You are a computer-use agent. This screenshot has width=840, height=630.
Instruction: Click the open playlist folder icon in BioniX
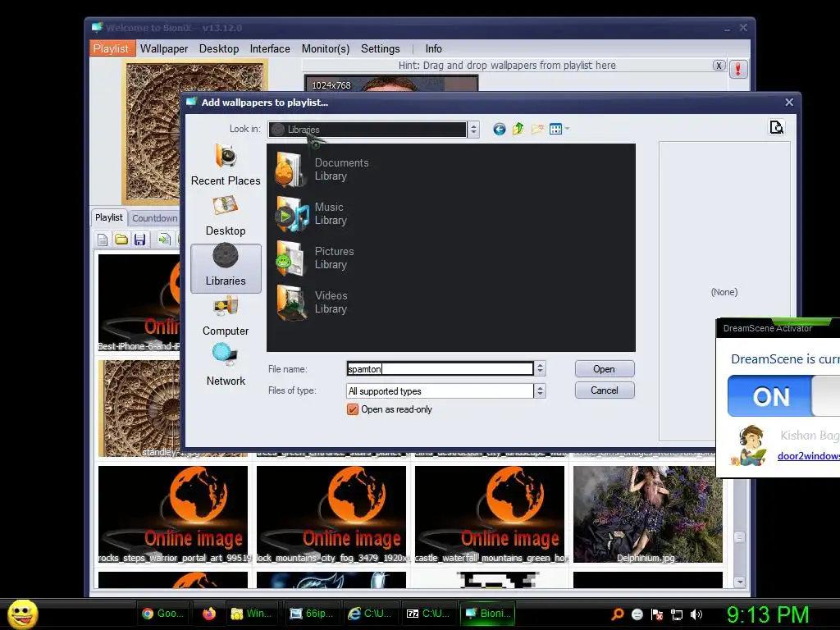point(121,240)
